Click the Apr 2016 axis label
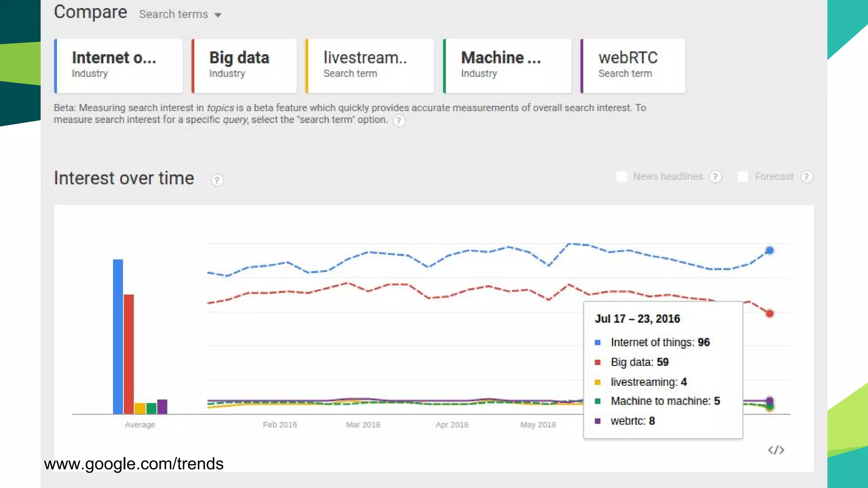868x488 pixels. click(452, 424)
